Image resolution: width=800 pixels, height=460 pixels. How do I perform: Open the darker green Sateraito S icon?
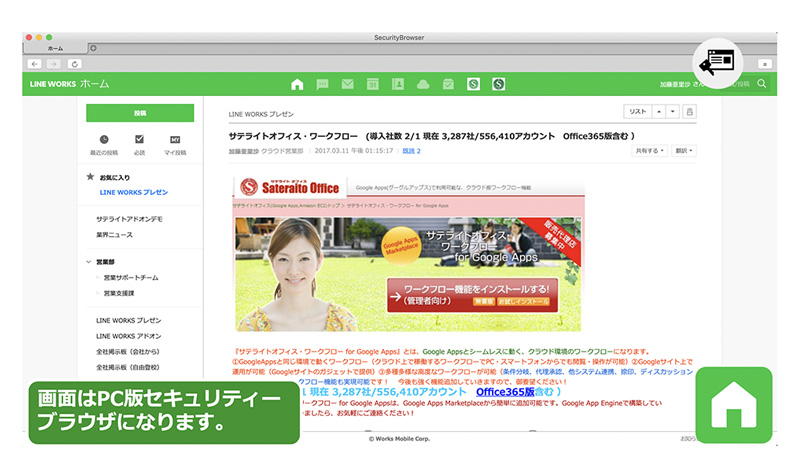click(498, 84)
